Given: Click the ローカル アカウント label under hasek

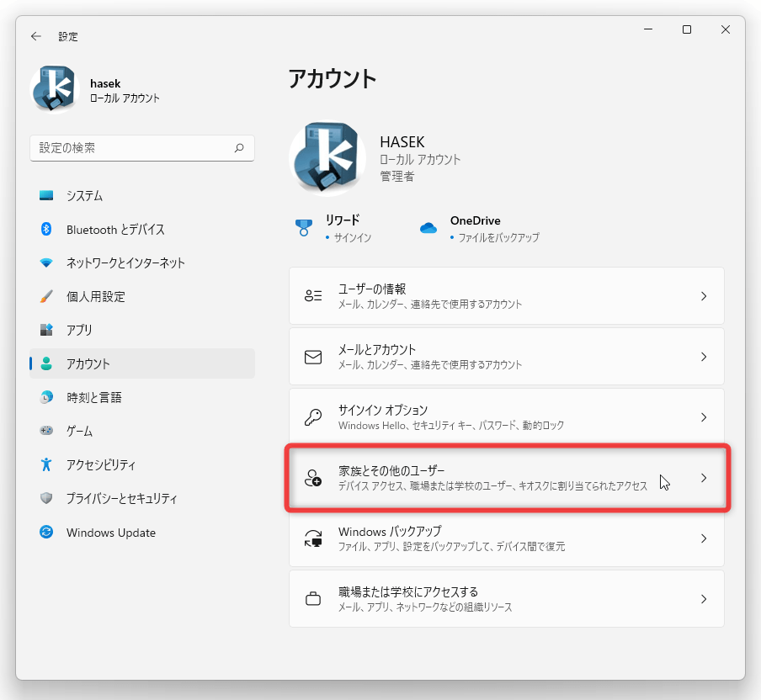Looking at the screenshot, I should 125,98.
